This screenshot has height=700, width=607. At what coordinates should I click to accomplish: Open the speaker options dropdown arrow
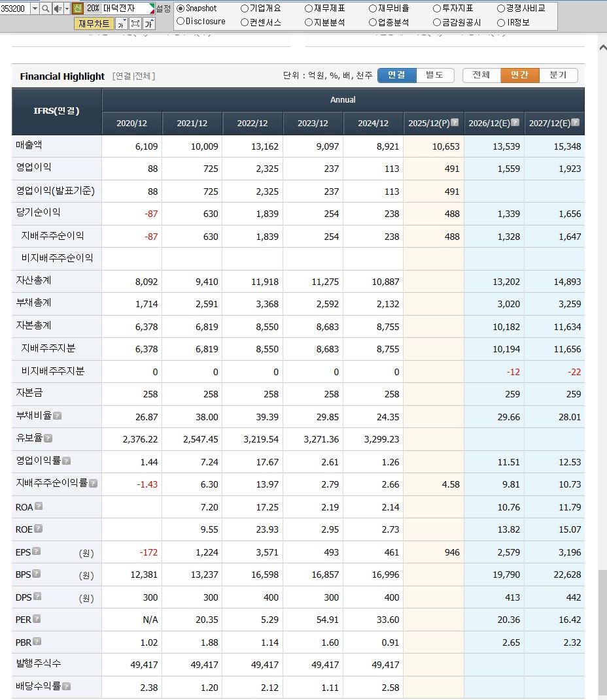click(x=67, y=8)
